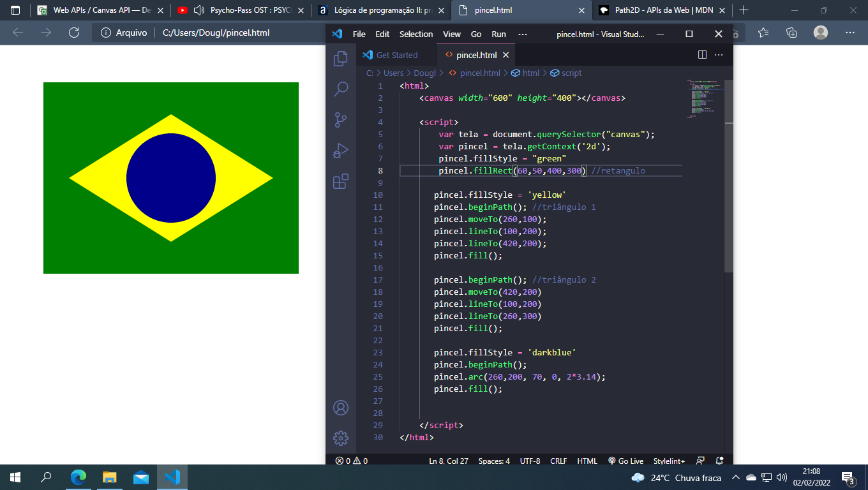Start Go Live server

coord(625,461)
